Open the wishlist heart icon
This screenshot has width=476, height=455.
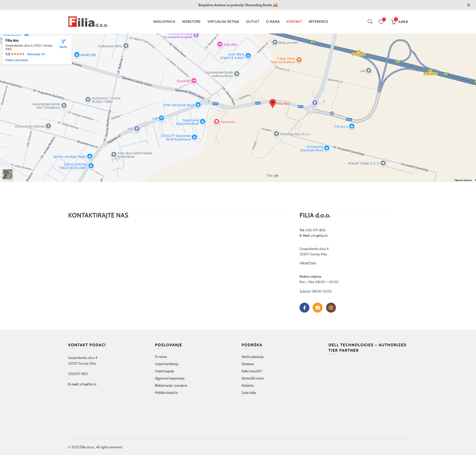pyautogui.click(x=381, y=22)
